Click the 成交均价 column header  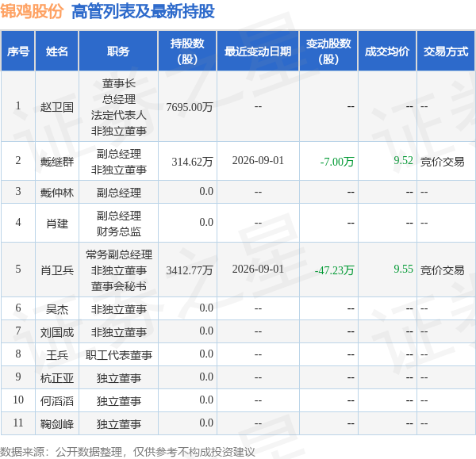click(387, 51)
